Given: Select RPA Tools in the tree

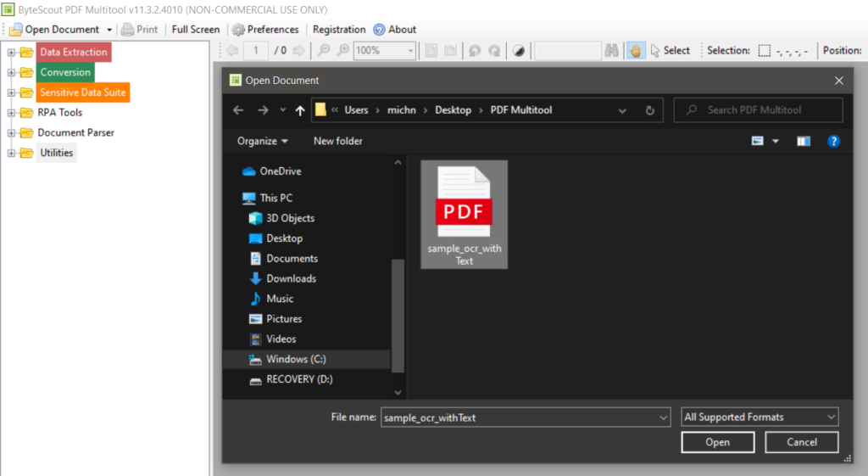Looking at the screenshot, I should coord(60,113).
